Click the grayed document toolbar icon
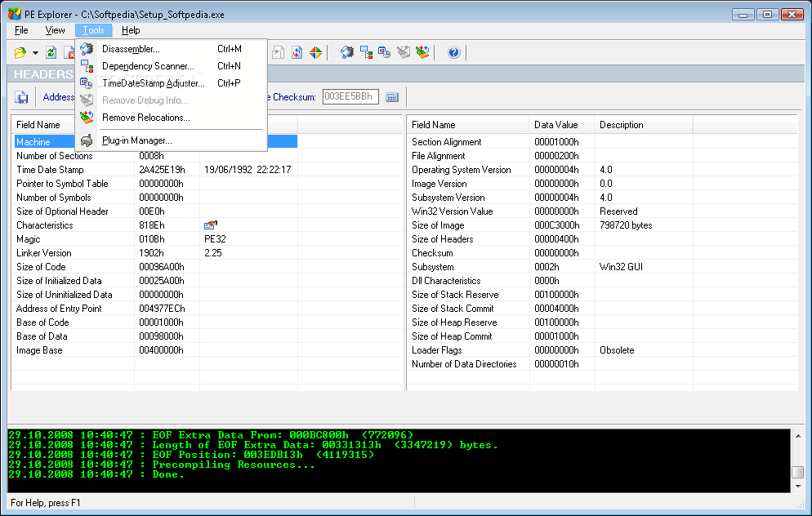812x516 pixels. 278,52
